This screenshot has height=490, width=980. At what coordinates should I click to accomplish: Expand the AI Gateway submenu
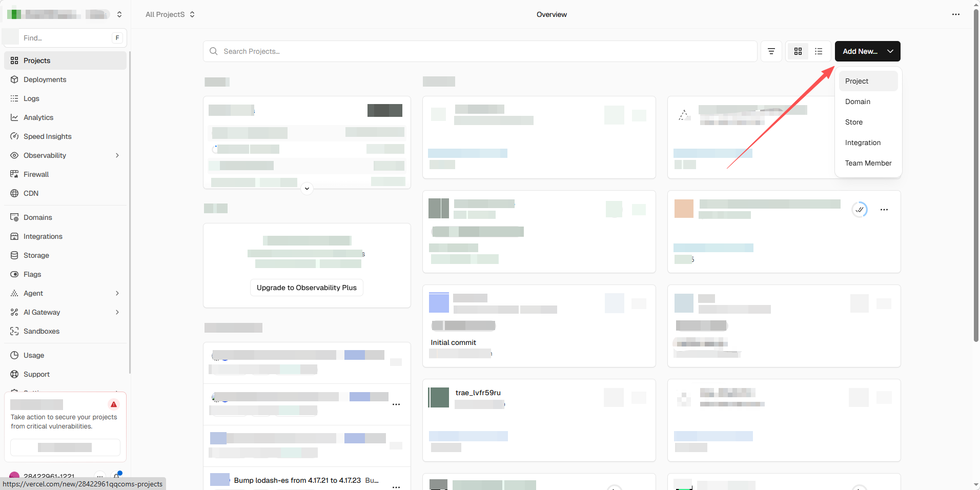[x=117, y=312]
